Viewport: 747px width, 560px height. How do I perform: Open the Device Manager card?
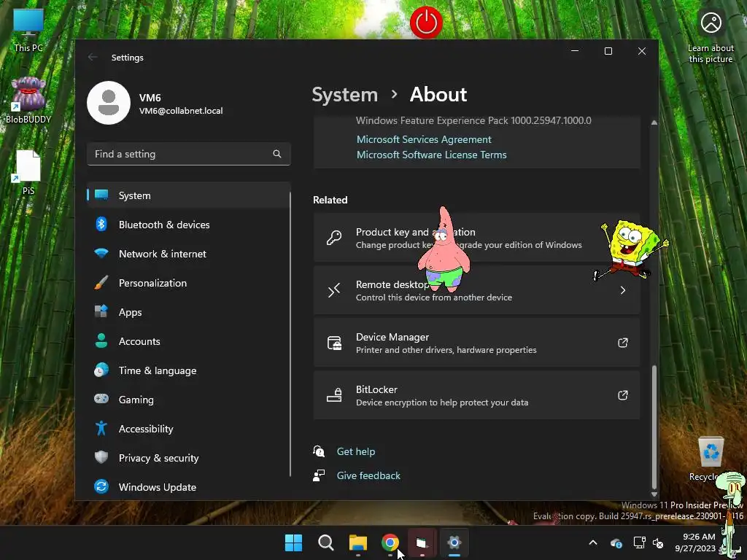pos(476,343)
